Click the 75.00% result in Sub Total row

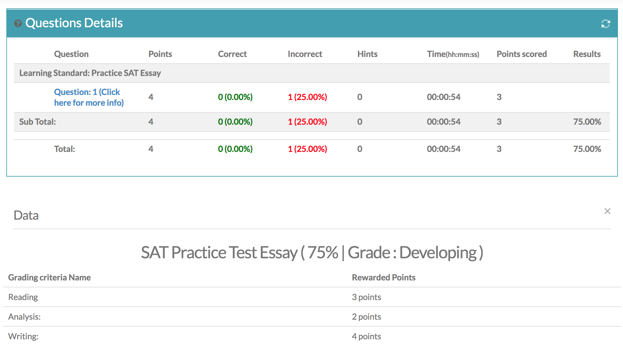[x=587, y=122]
